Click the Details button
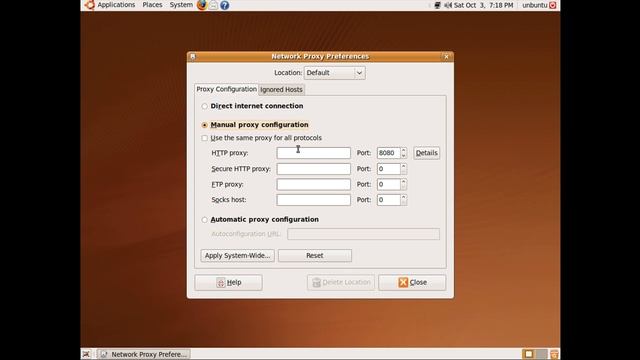The height and width of the screenshot is (360, 640). (427, 153)
